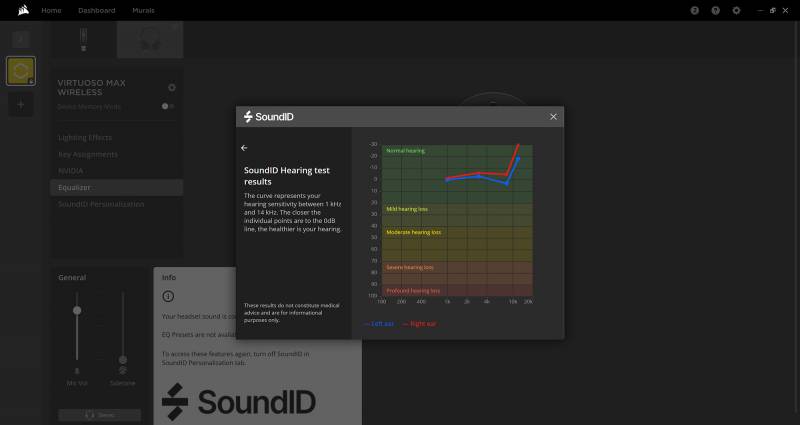Click the info icon in Info panel
This screenshot has width=800, height=425.
click(168, 297)
